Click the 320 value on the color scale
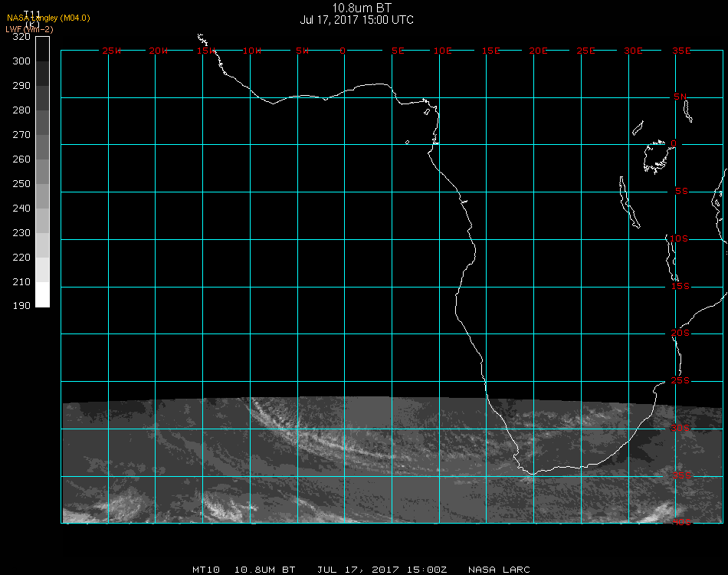 pyautogui.click(x=21, y=37)
